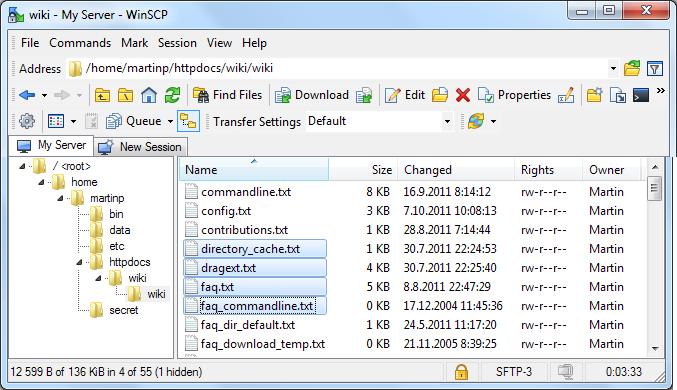Click the view style grid icon
The width and height of the screenshot is (677, 390).
click(56, 121)
